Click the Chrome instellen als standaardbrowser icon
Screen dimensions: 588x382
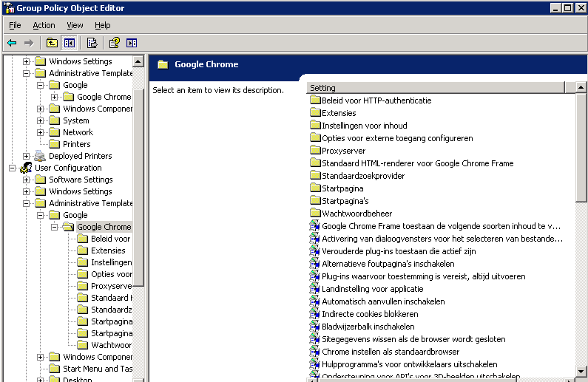click(x=314, y=352)
